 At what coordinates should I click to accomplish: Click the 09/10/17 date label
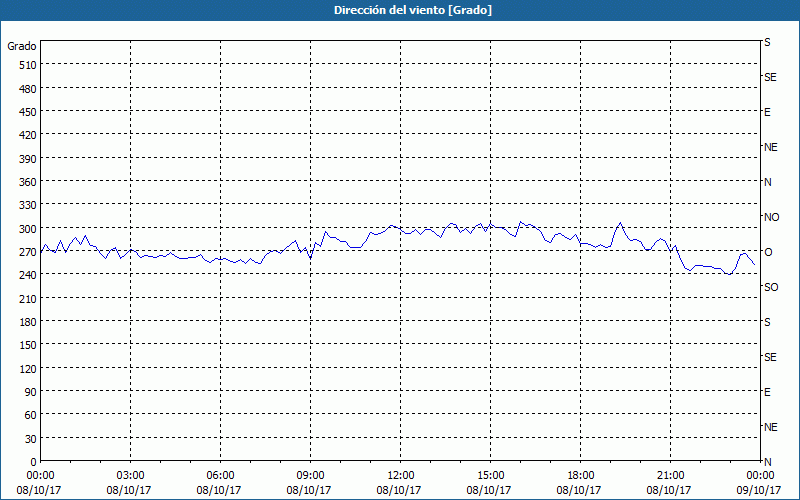(759, 490)
